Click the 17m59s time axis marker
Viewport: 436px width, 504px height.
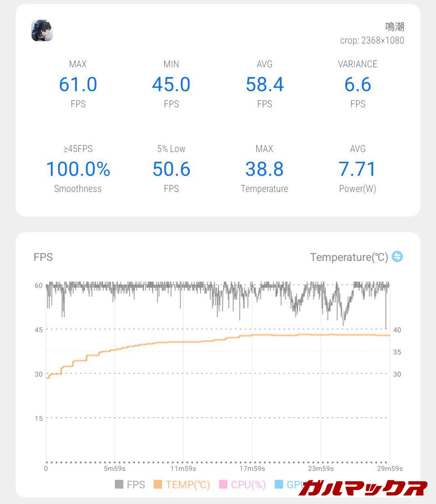tap(252, 469)
